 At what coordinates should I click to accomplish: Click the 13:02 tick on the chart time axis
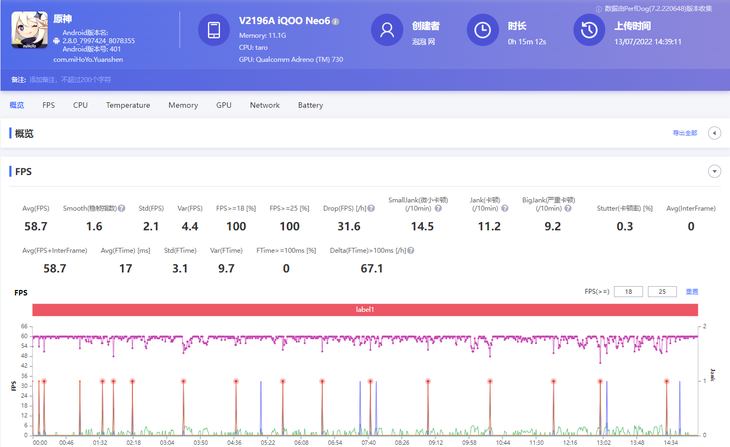604,442
